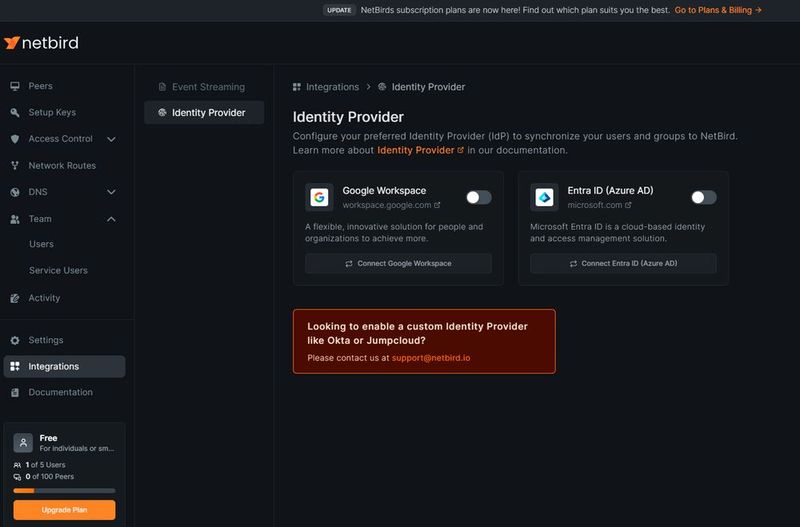Click the Identity Provider page heading
The height and width of the screenshot is (527, 800).
click(348, 117)
